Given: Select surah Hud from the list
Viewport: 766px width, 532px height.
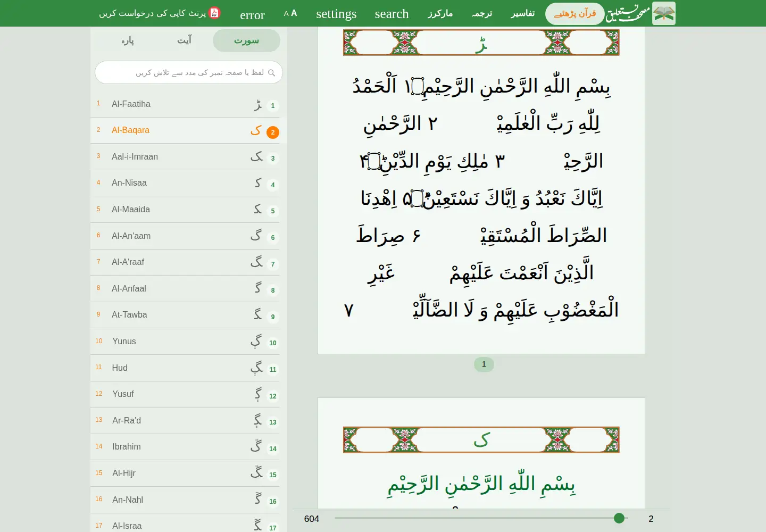Looking at the screenshot, I should (185, 368).
